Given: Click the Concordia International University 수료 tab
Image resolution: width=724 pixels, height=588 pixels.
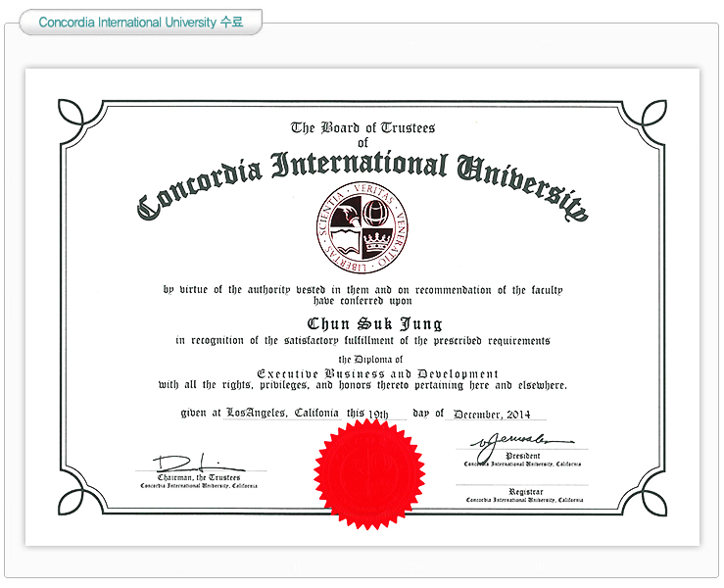Looking at the screenshot, I should pos(140,22).
